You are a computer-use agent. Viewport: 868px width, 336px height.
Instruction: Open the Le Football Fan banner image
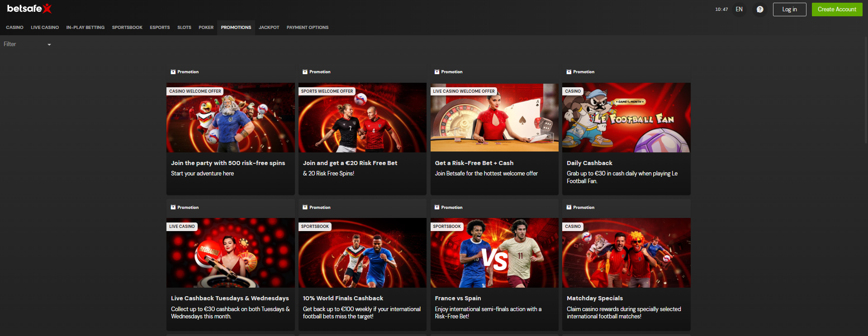626,118
